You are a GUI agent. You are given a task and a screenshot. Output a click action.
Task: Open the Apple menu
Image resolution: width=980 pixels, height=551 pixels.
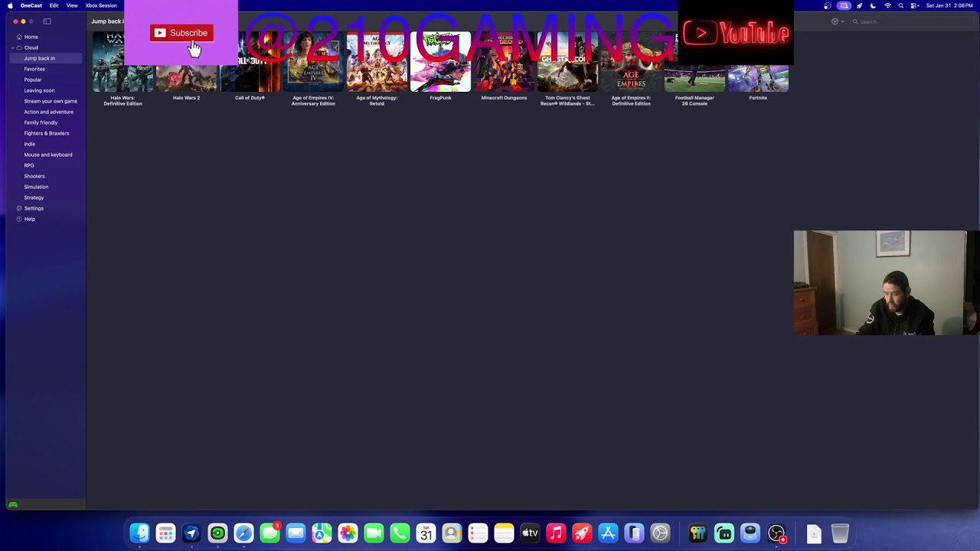pyautogui.click(x=10, y=5)
